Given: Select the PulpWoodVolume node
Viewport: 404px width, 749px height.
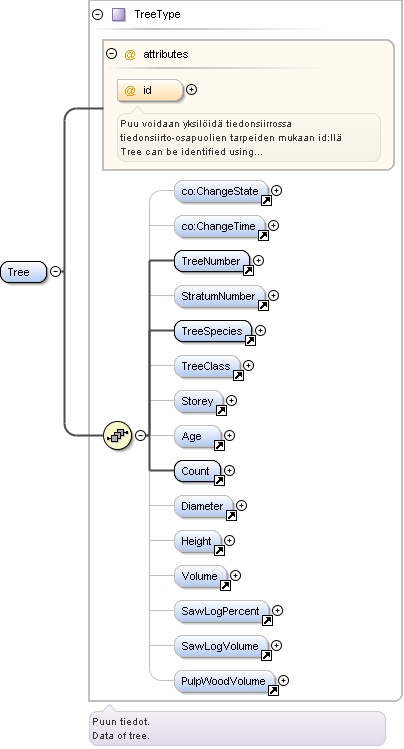Looking at the screenshot, I should (x=224, y=681).
